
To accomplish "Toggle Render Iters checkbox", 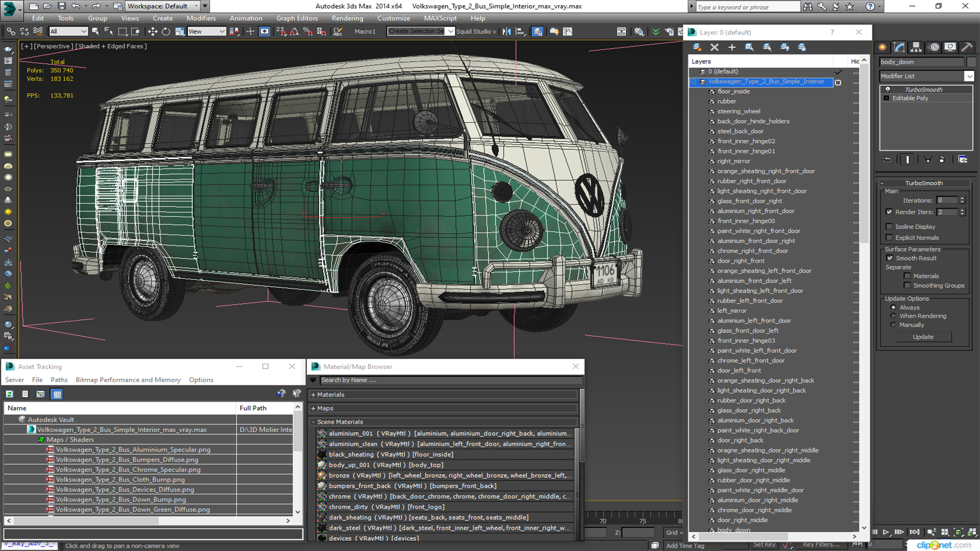I will pyautogui.click(x=889, y=212).
